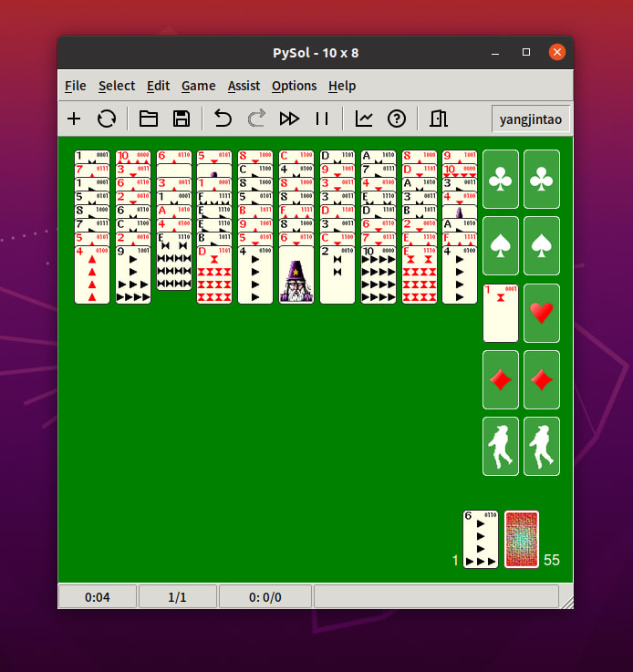Screen dimensions: 633x672
Task: Click the left clubs foundation
Action: (501, 179)
